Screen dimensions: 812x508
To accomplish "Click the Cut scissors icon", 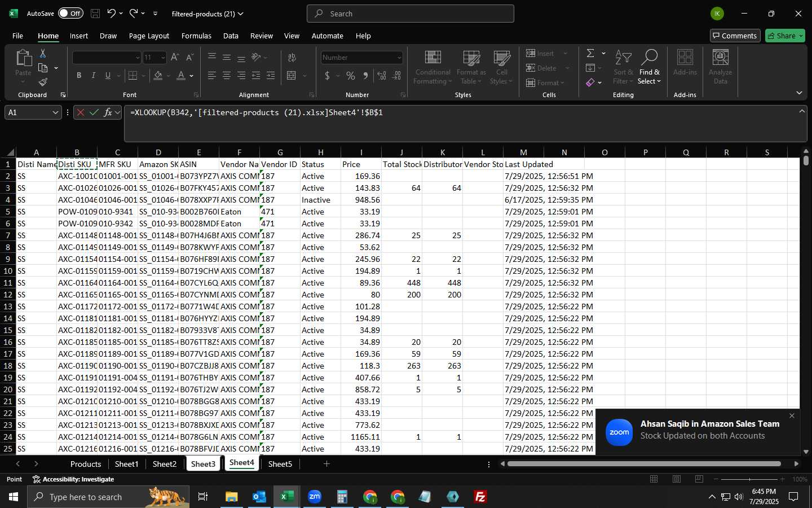I will point(43,54).
